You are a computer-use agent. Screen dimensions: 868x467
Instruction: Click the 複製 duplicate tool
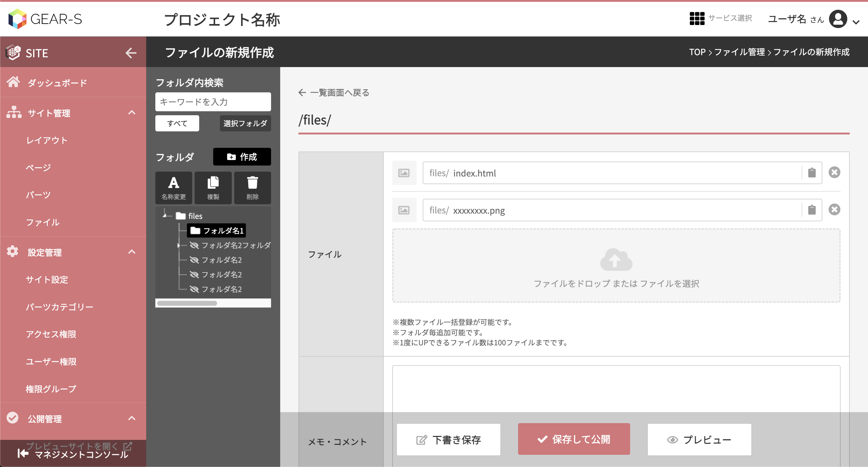coord(213,188)
